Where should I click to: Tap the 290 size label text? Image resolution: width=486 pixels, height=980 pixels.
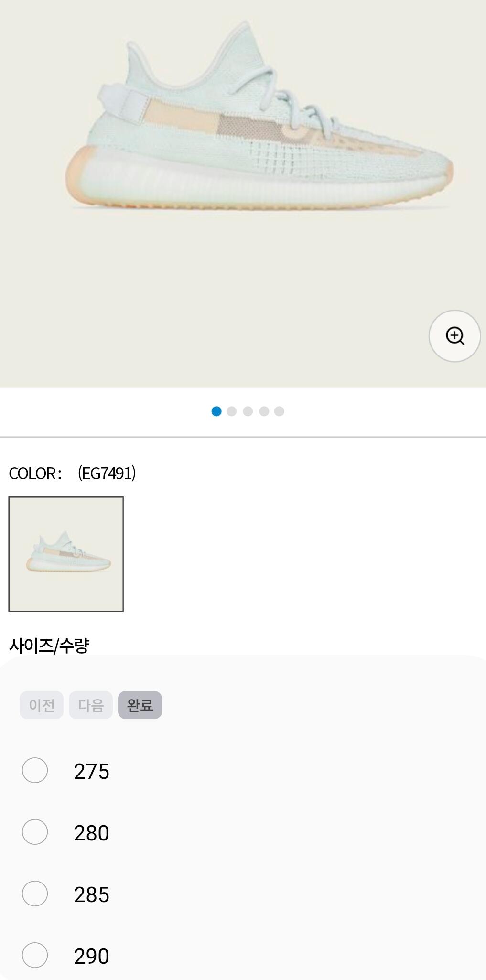tap(91, 956)
